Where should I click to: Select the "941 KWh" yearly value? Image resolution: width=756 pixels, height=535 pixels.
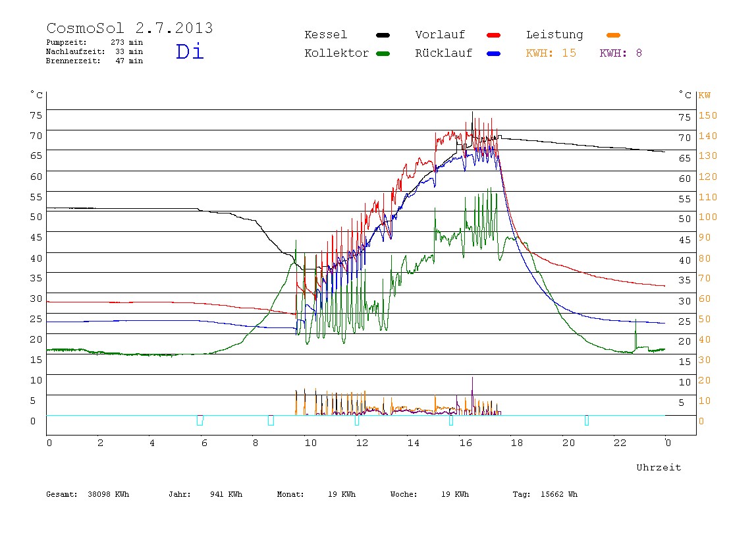click(x=226, y=494)
